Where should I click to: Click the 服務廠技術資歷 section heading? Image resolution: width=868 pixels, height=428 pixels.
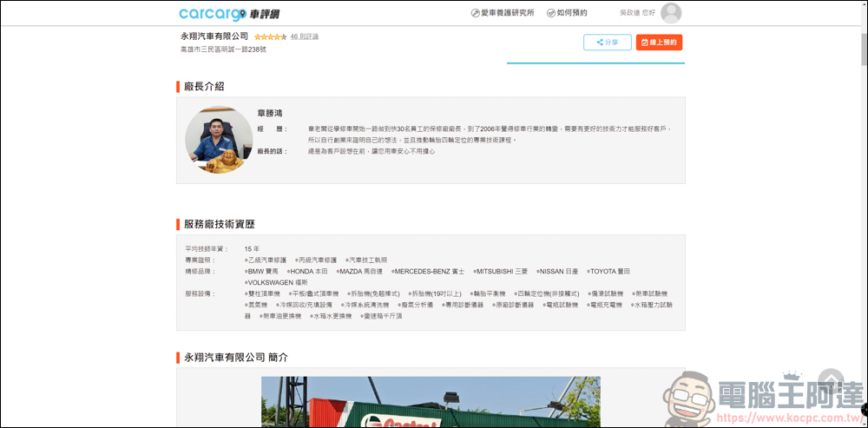(220, 224)
